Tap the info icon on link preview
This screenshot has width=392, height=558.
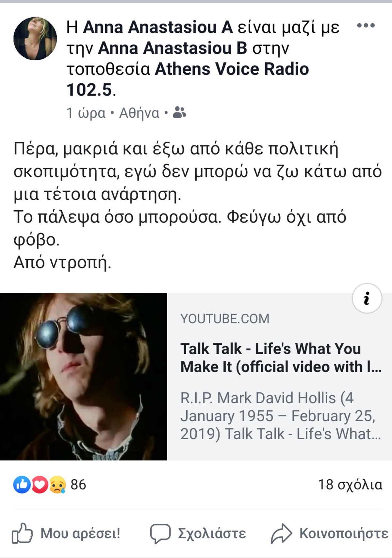(x=367, y=298)
